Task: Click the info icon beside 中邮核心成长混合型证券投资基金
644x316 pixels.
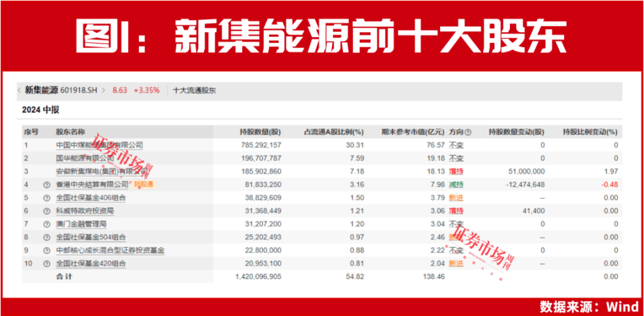Action: 47,250
